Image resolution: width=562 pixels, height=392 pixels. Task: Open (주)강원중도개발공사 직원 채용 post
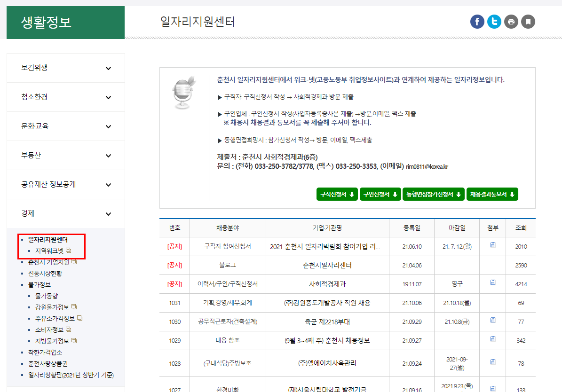[x=327, y=303]
